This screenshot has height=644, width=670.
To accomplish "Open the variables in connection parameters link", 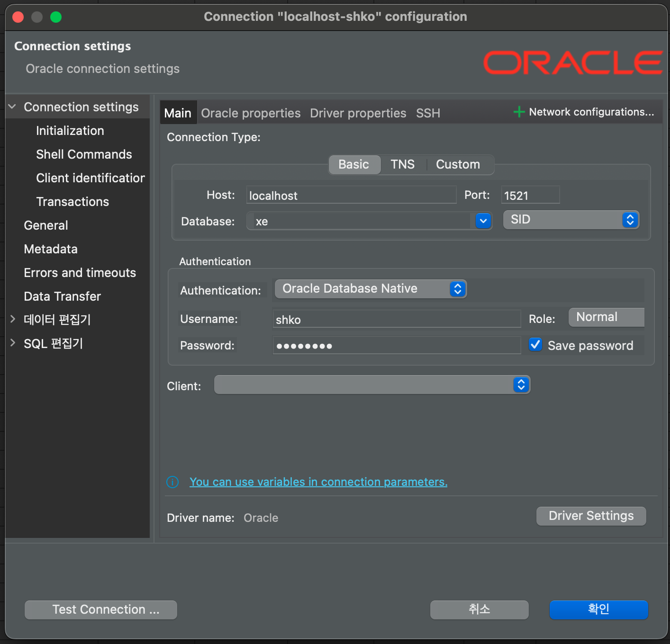I will 318,482.
